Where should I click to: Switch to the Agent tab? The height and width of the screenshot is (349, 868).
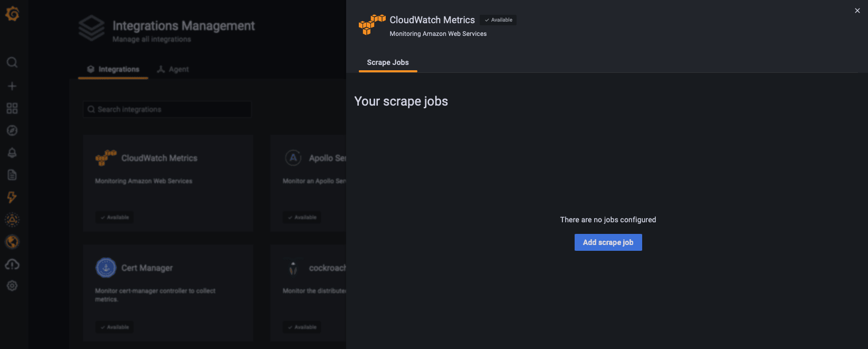[x=173, y=69]
